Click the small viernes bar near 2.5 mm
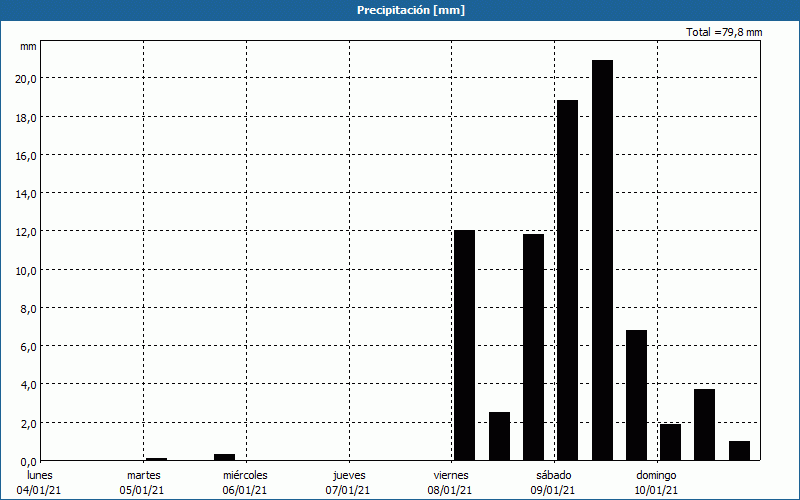 point(499,436)
